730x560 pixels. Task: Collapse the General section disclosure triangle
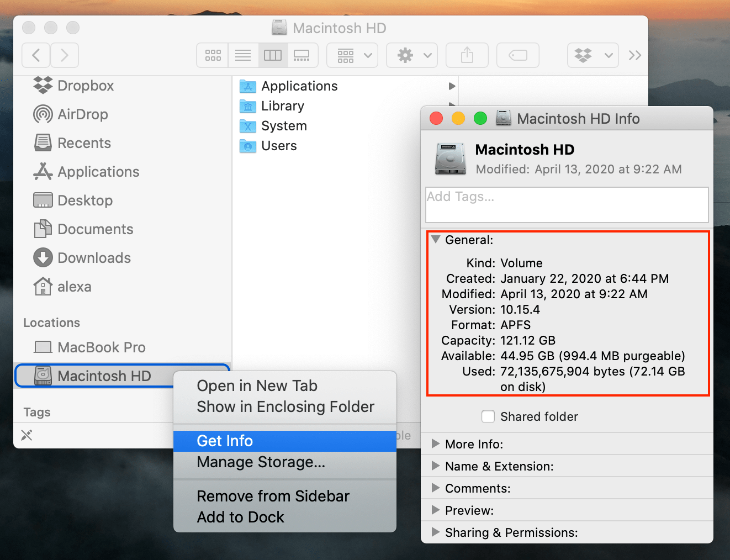pos(436,240)
